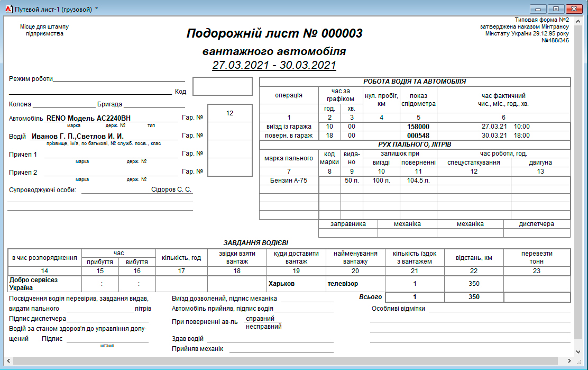
Task: Maximize the Путевой лист-1 window
Action: [x=556, y=8]
